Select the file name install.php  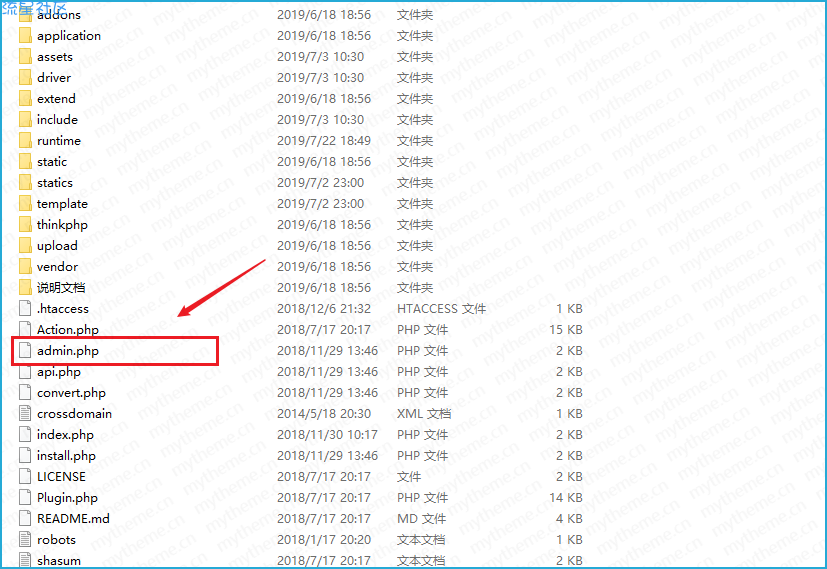click(66, 456)
